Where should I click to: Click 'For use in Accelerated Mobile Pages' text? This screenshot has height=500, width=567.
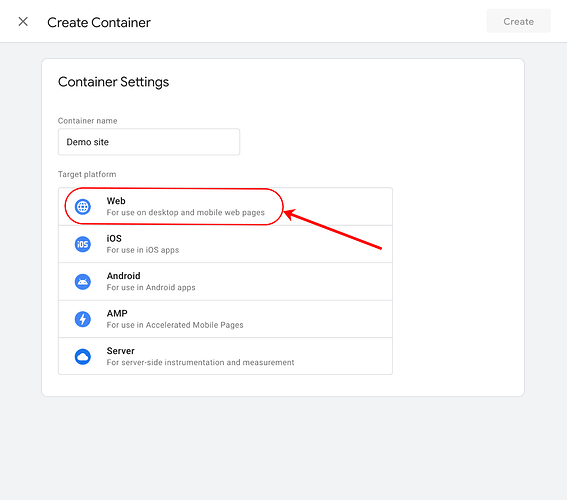[175, 325]
